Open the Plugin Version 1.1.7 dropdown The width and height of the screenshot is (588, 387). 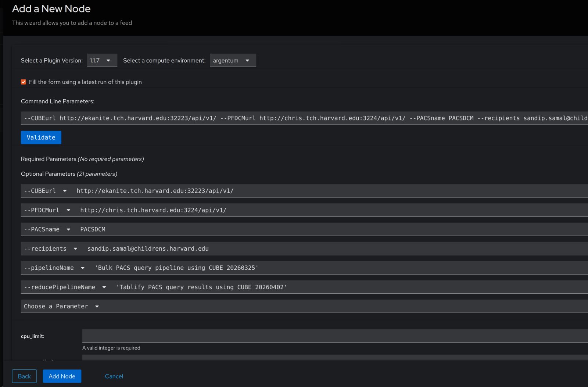click(x=102, y=60)
